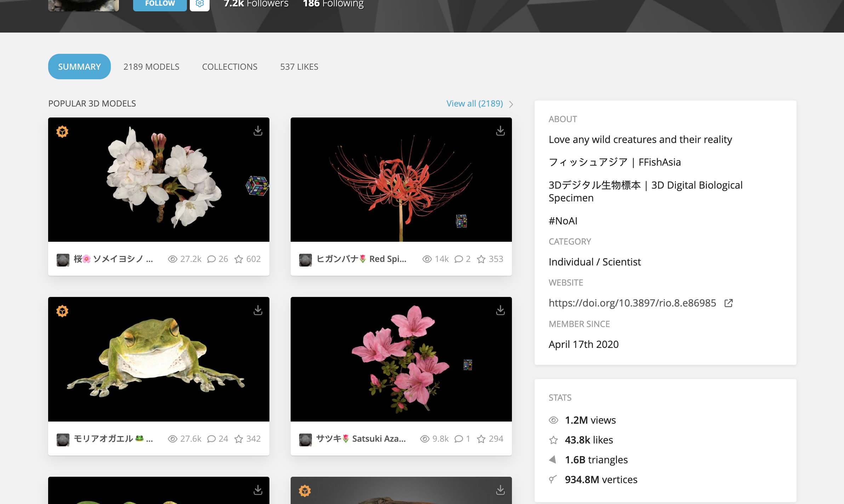Viewport: 844px width, 504px height.
Task: Click the profile picture in the header
Action: (84, 5)
